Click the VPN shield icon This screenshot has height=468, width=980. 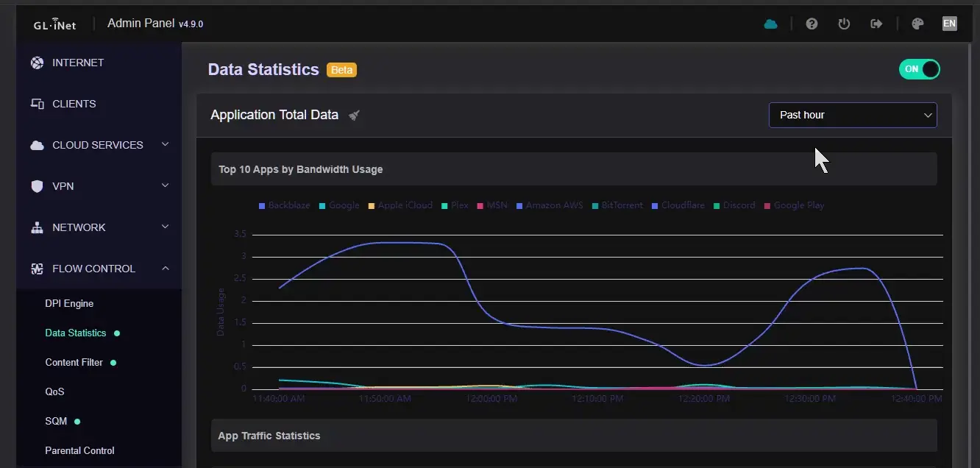point(37,186)
